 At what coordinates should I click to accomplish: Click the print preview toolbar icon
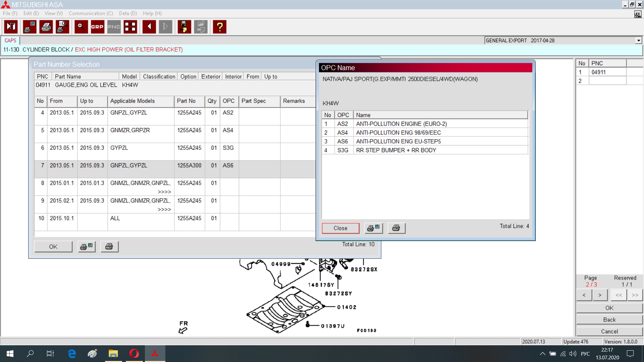point(62,27)
